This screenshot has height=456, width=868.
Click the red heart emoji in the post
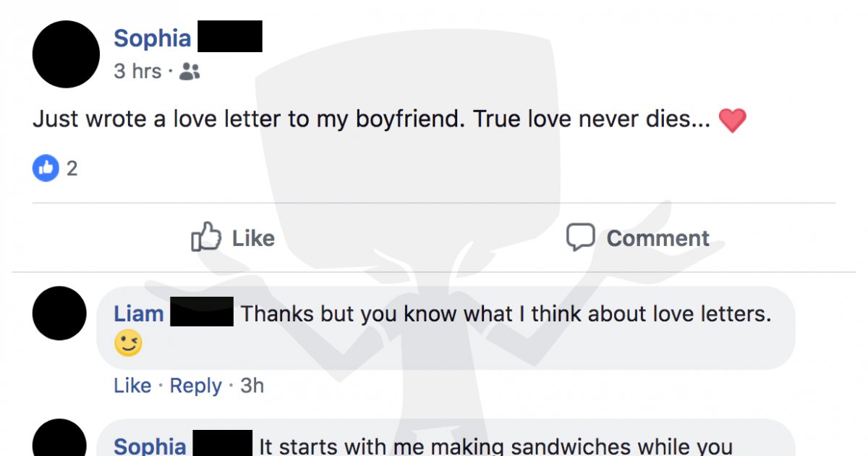coord(733,119)
